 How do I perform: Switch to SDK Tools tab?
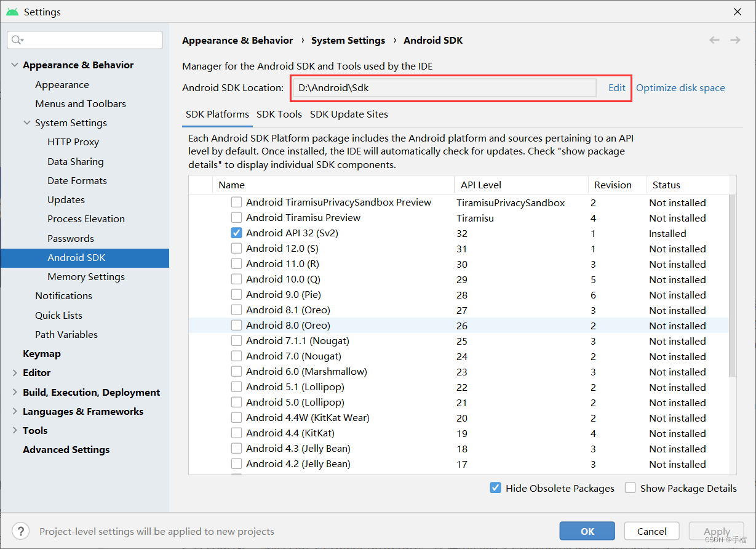point(279,114)
